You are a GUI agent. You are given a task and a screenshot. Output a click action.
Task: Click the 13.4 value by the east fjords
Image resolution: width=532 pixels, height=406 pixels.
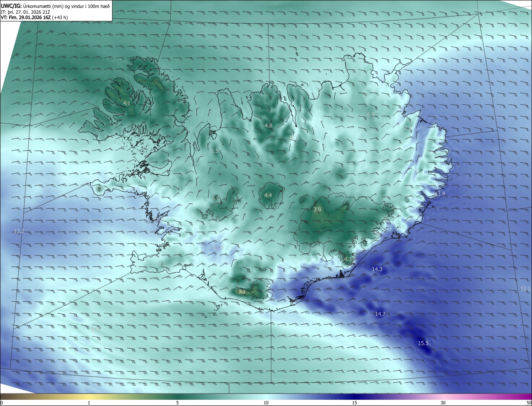click(440, 194)
